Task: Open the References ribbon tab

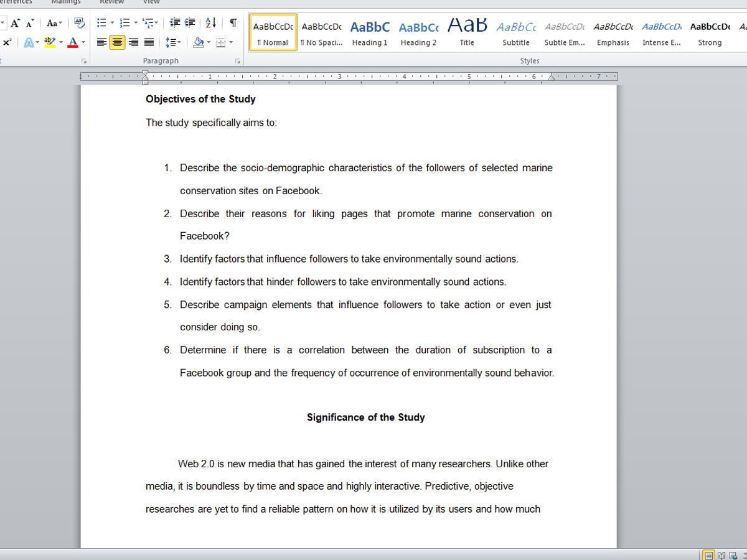Action: pyautogui.click(x=16, y=2)
